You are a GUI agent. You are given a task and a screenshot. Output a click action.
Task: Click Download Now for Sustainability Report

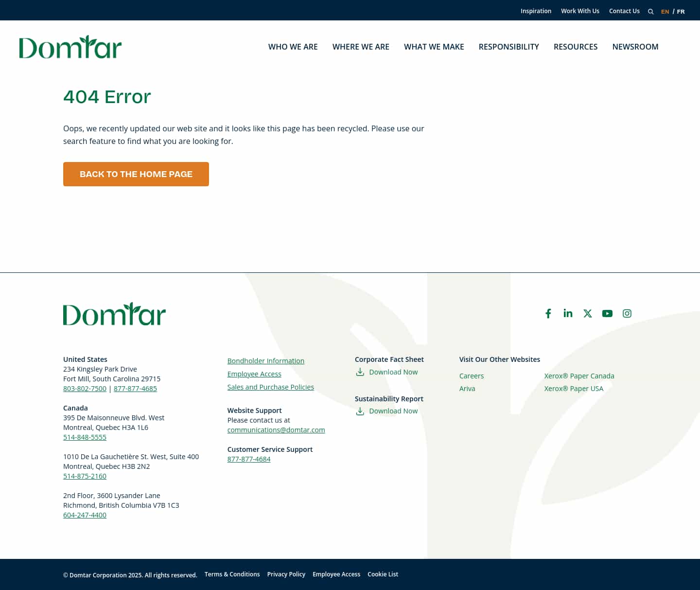[x=393, y=411]
